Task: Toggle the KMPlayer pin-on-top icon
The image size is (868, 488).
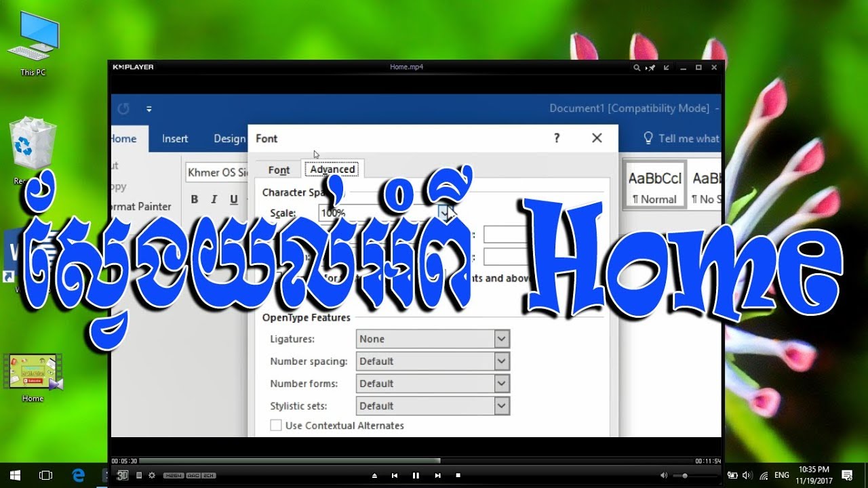Action: tap(651, 67)
